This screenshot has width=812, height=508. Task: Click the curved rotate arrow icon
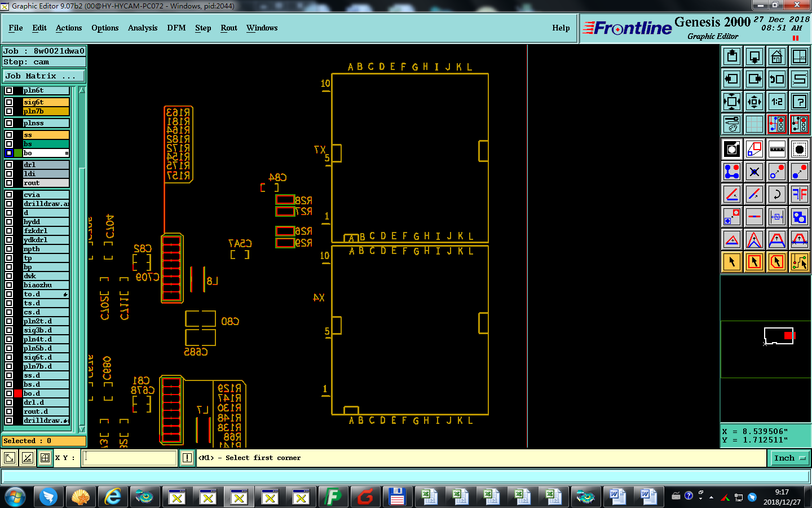[777, 194]
